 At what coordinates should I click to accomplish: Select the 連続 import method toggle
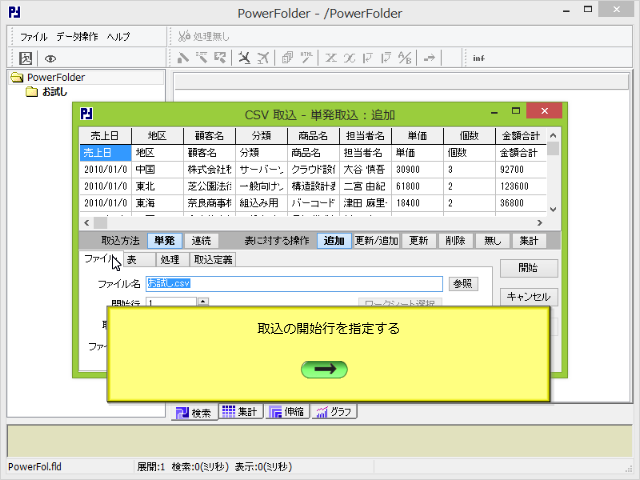pyautogui.click(x=201, y=240)
